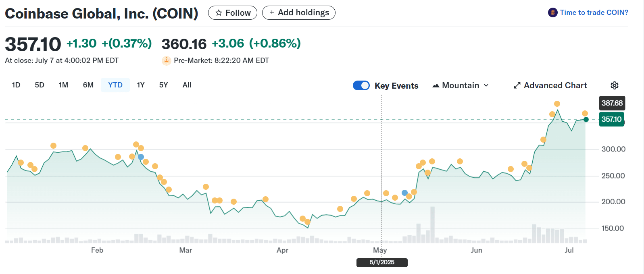Select the 1Y range tab
Viewport: 644px width, 274px height.
click(x=141, y=85)
